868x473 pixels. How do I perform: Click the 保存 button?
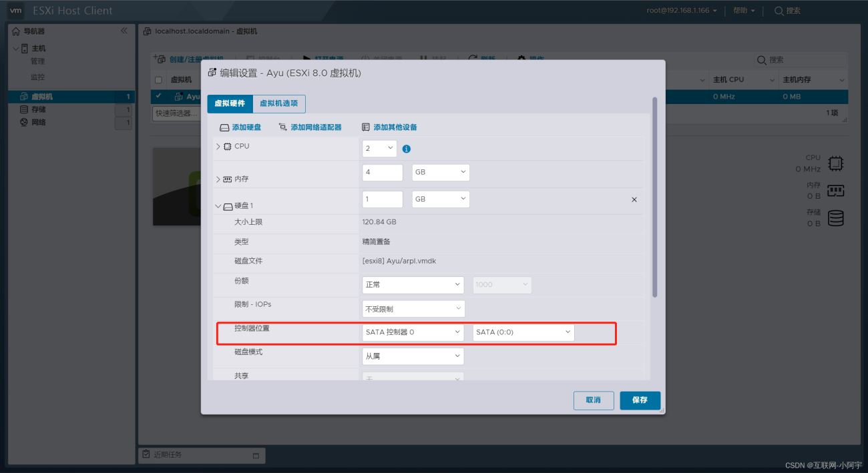(x=640, y=400)
